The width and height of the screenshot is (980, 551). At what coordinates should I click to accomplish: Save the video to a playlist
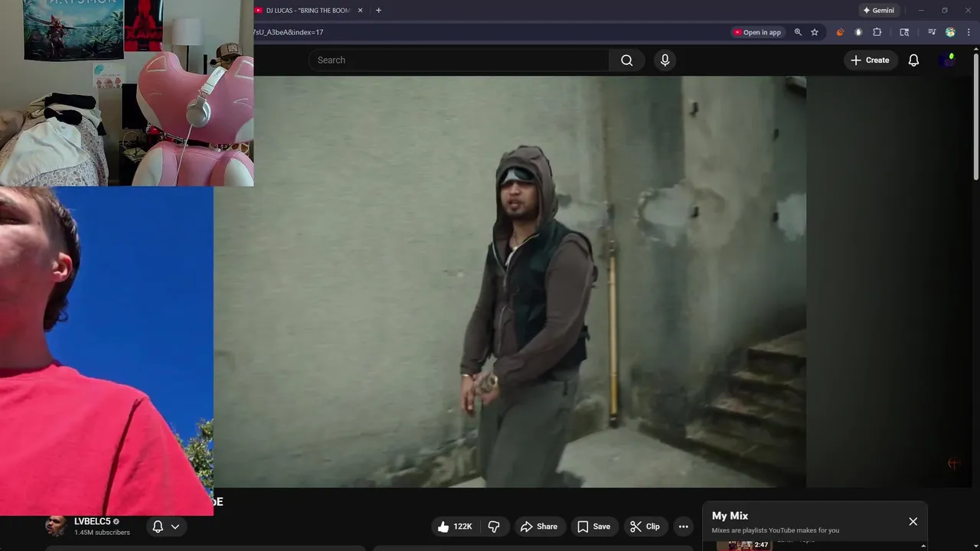(x=594, y=527)
